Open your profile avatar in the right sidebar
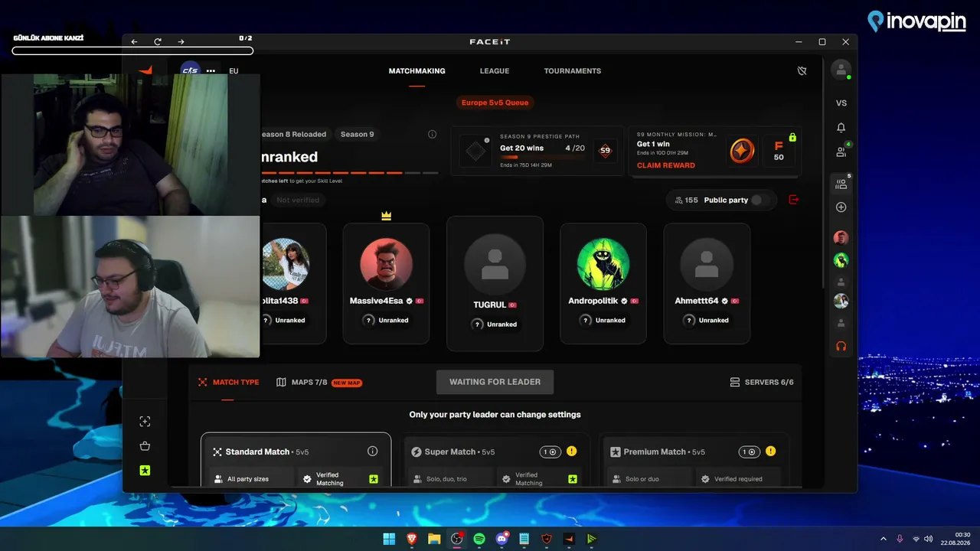This screenshot has height=551, width=980. [x=841, y=70]
